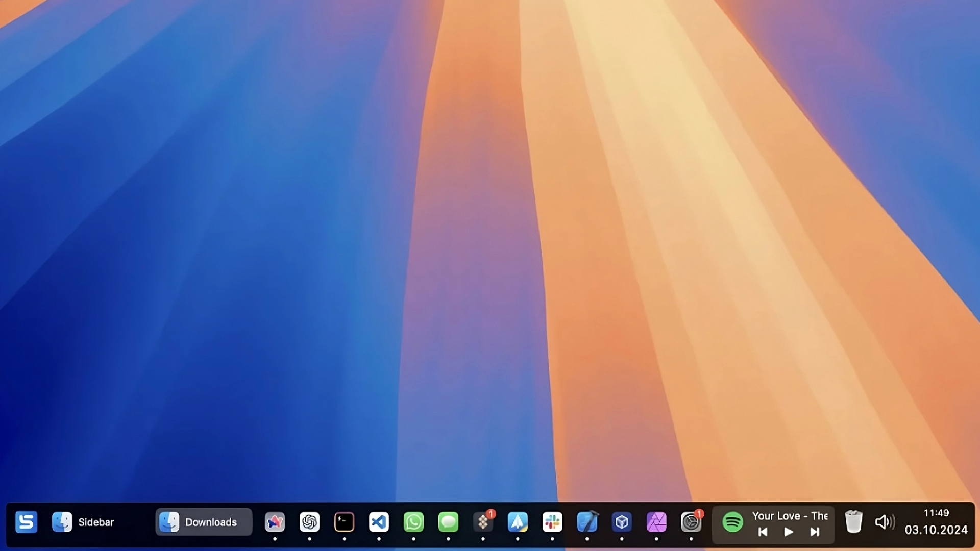
Task: Open the ChatGPT app icon
Action: coord(309,522)
